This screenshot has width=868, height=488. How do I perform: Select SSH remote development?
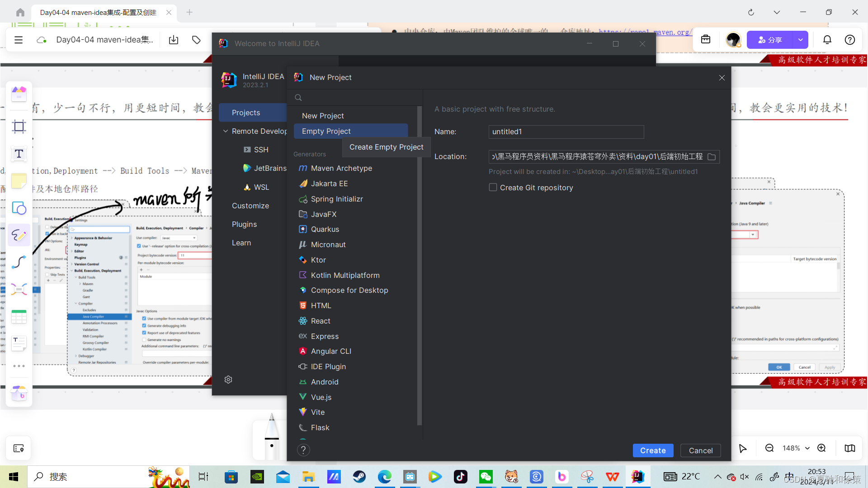click(x=256, y=150)
